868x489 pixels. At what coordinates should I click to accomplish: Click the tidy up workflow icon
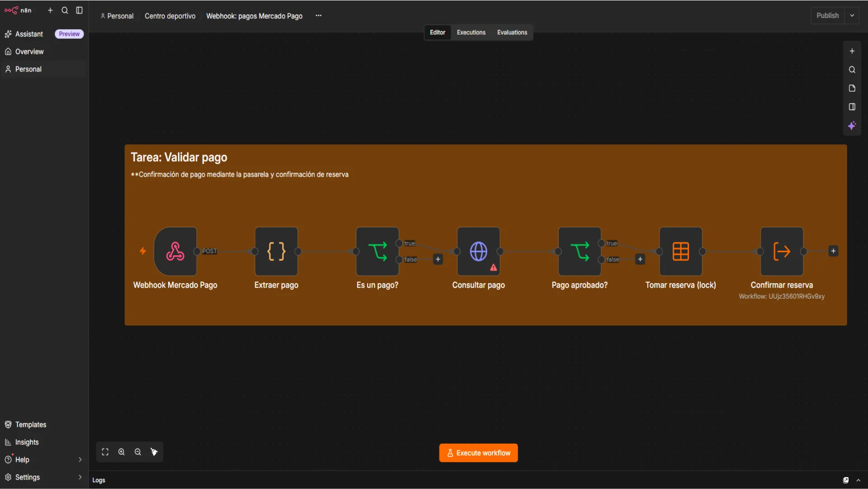[x=154, y=452]
